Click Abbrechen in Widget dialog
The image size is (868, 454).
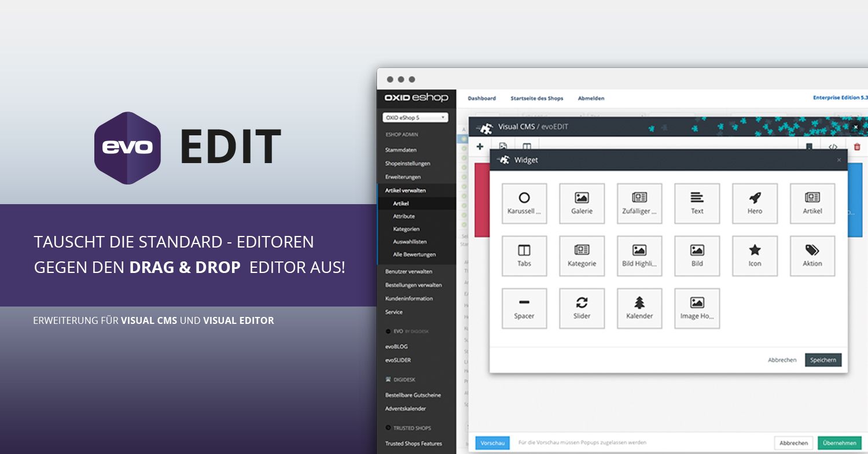782,360
